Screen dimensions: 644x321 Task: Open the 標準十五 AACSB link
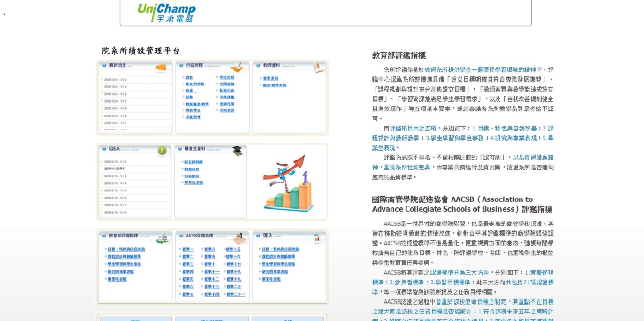tap(233, 249)
